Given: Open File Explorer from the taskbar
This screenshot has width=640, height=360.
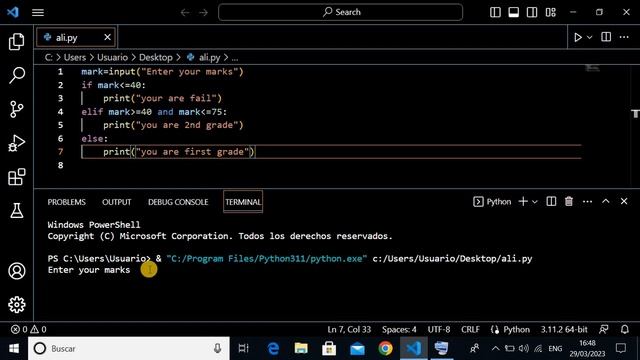Looking at the screenshot, I should point(301,349).
